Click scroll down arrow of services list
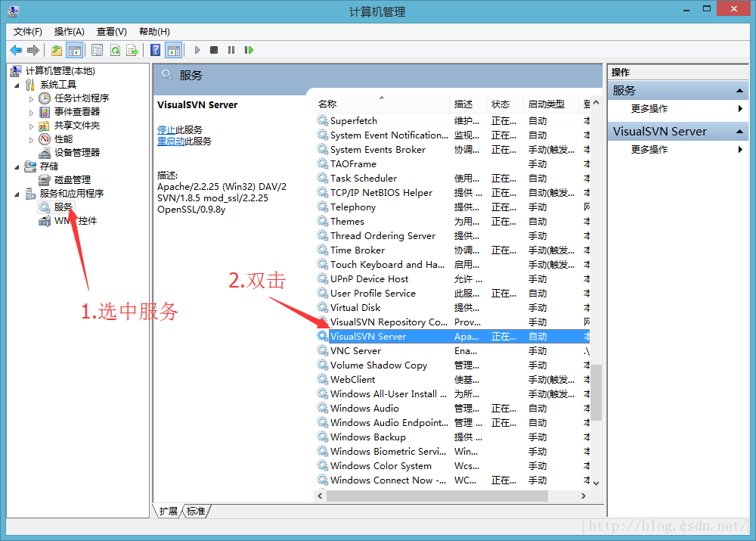756x541 pixels. tap(596, 483)
